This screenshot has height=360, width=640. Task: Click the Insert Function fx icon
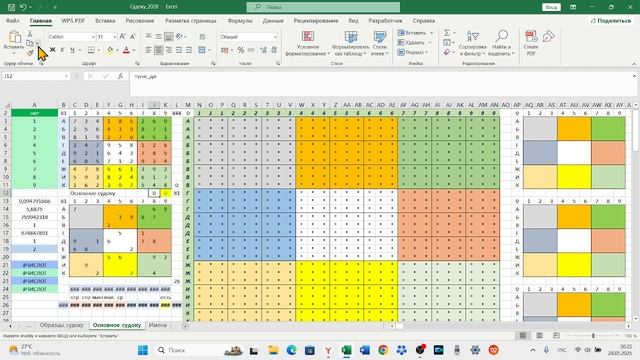pyautogui.click(x=120, y=76)
